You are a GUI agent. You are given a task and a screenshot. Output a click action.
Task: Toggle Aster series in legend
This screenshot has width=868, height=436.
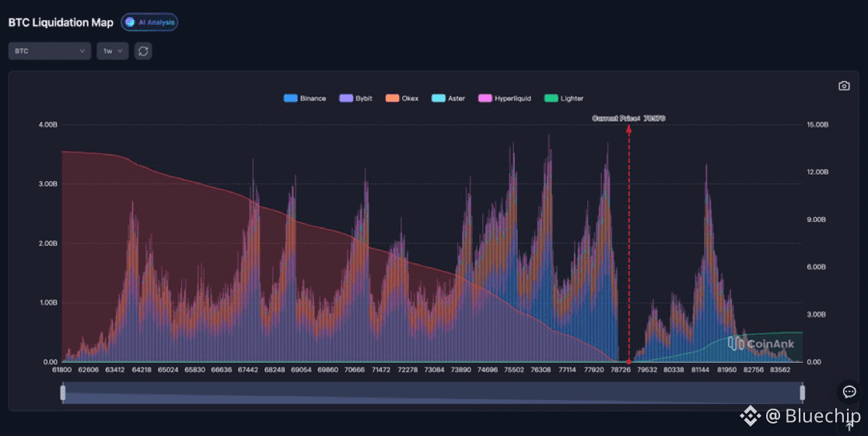coord(449,98)
